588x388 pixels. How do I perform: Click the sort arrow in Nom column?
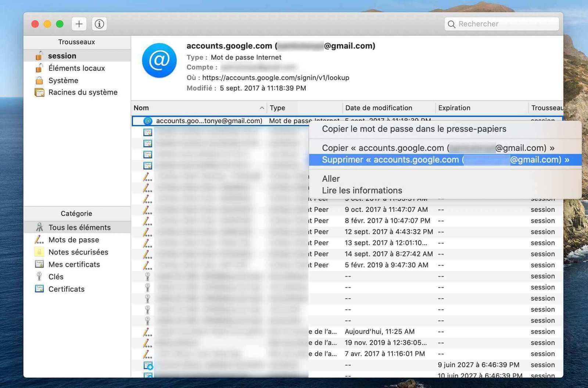click(x=262, y=108)
